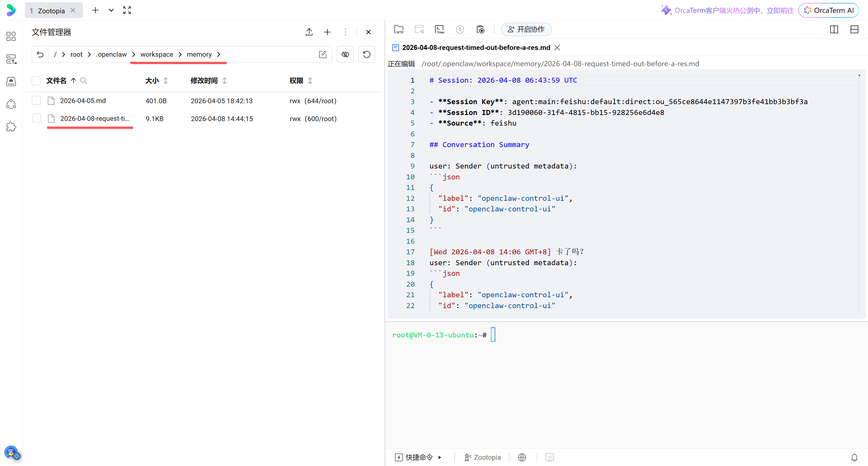Open the tab list dropdown chevron

pyautogui.click(x=111, y=10)
